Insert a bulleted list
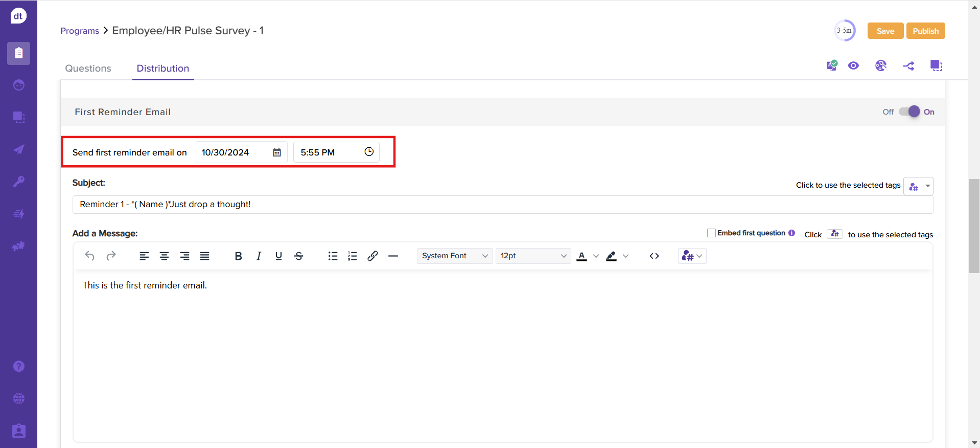Viewport: 980px width, 448px height. click(333, 256)
